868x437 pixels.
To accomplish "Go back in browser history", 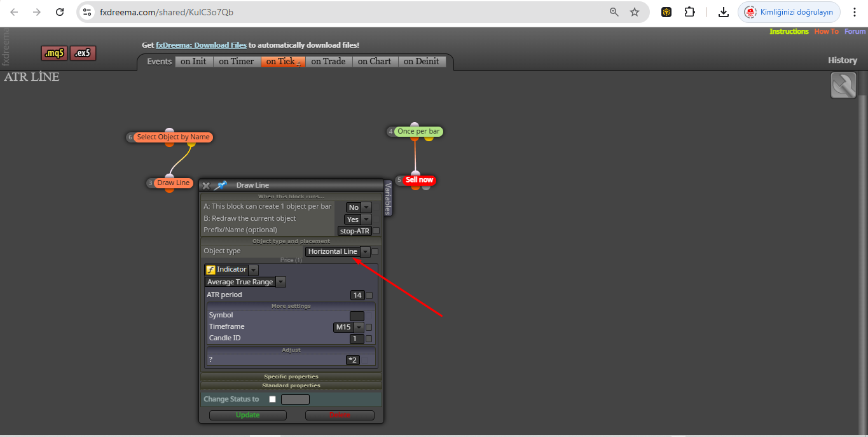I will pyautogui.click(x=14, y=12).
